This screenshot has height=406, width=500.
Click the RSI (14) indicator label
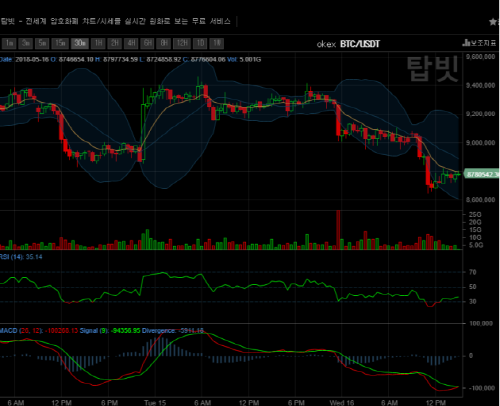click(x=21, y=257)
